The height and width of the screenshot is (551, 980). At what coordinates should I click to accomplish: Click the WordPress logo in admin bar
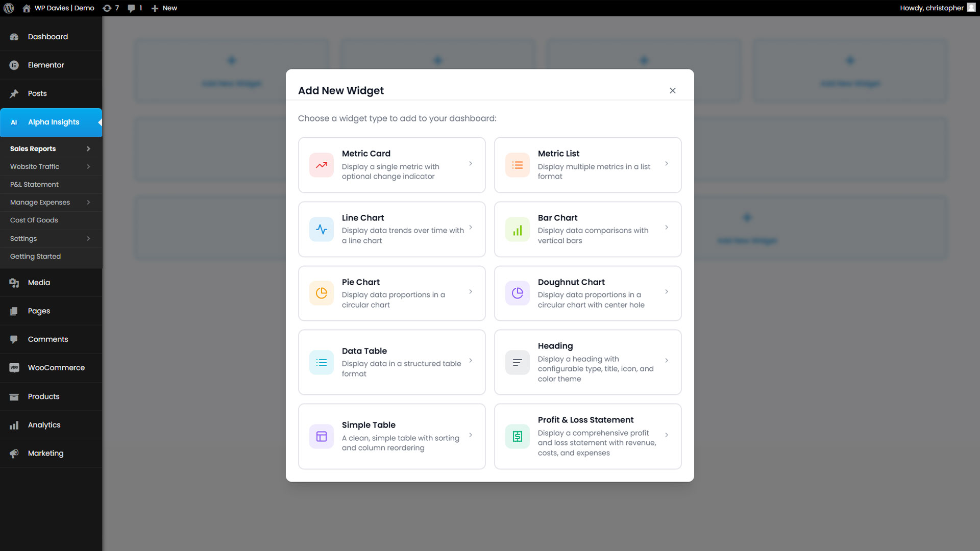point(8,8)
